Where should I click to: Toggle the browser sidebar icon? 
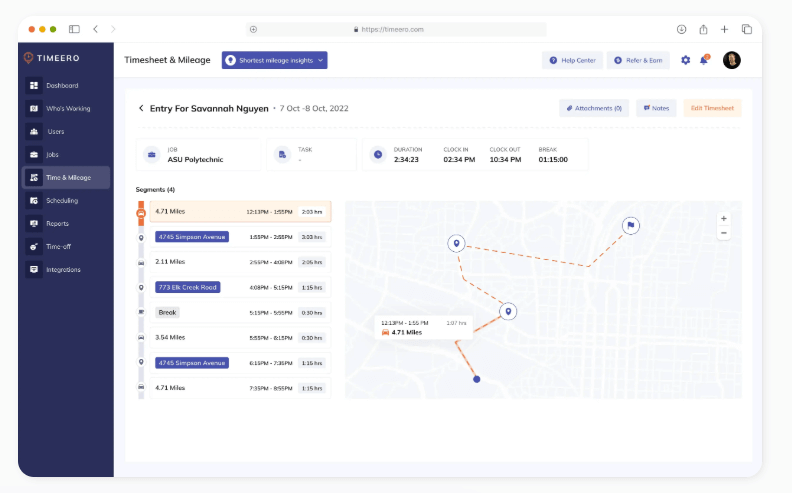(x=74, y=29)
